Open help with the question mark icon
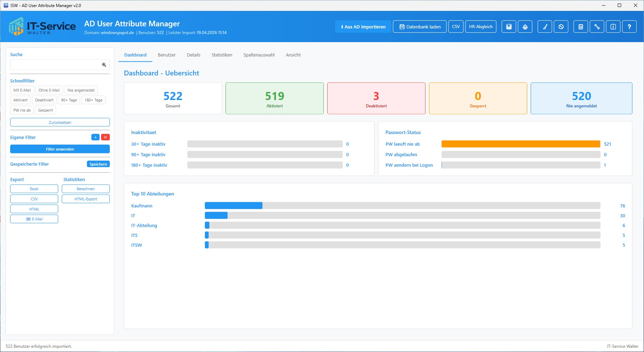 [x=629, y=27]
